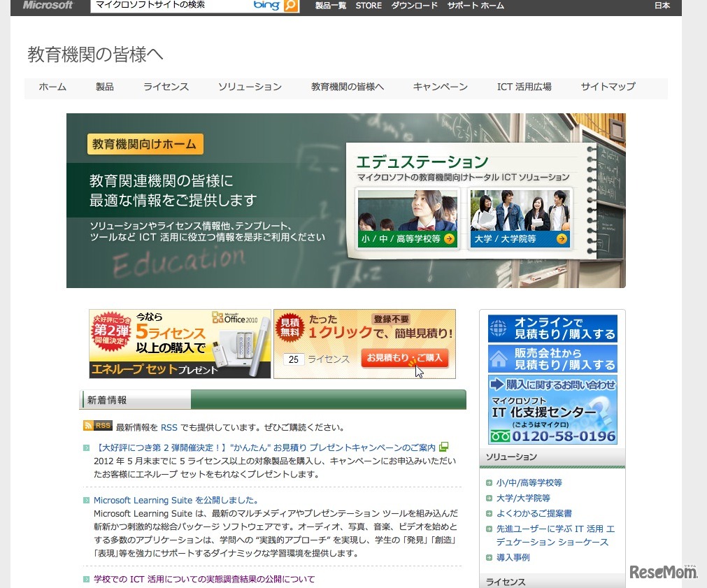
Task: Click green bullet beside よくわかるご提案書
Action: click(489, 514)
